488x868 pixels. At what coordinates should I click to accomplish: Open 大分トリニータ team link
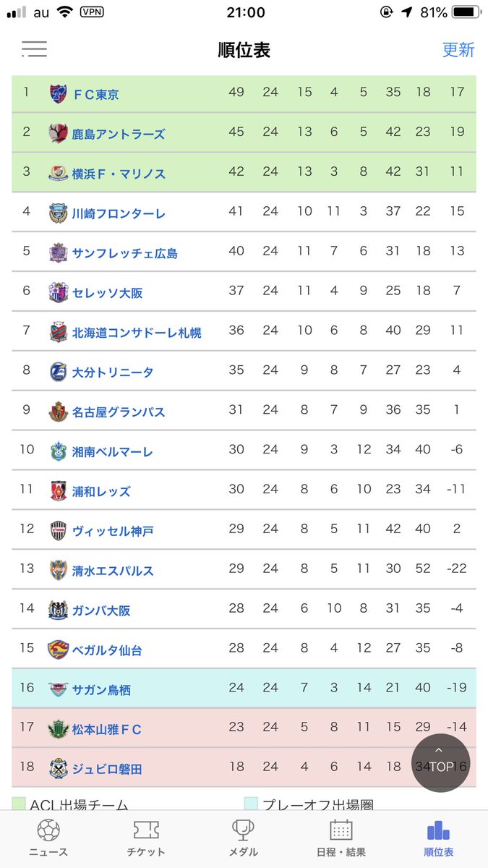coord(113,373)
